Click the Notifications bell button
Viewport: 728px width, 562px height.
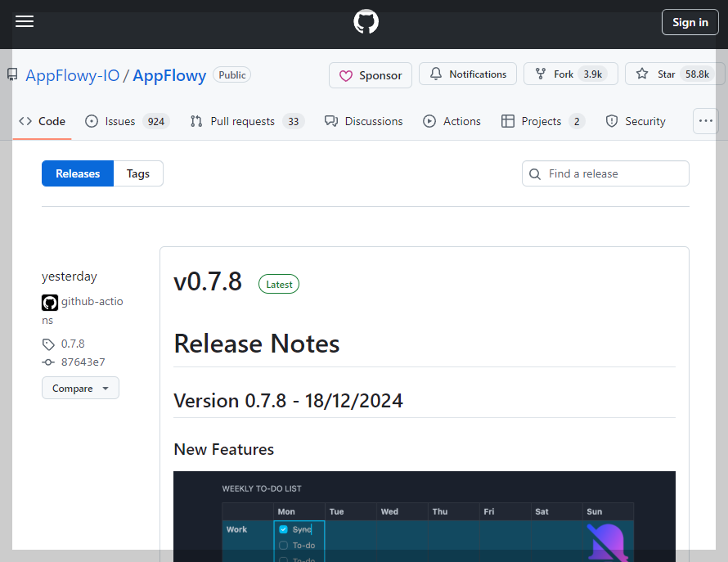[x=468, y=74]
